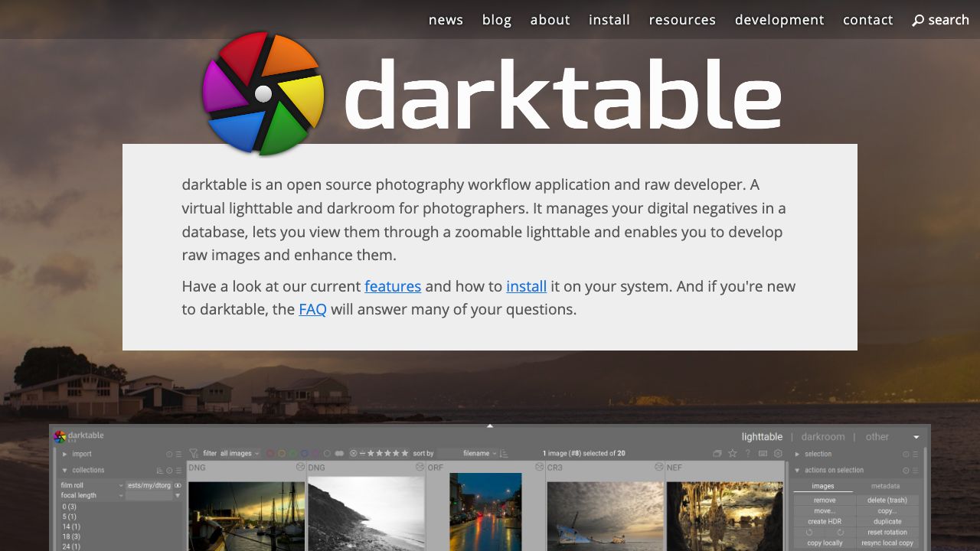Open the development menu item

click(779, 20)
